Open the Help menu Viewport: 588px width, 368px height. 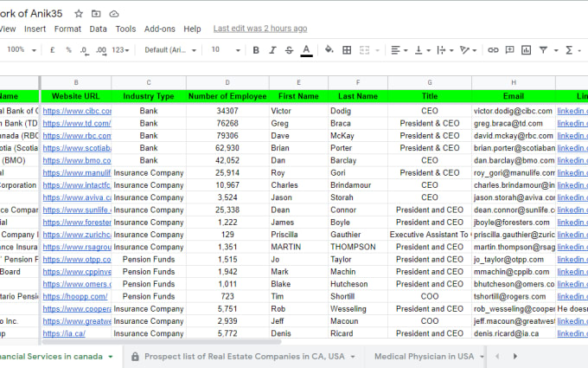click(x=192, y=29)
